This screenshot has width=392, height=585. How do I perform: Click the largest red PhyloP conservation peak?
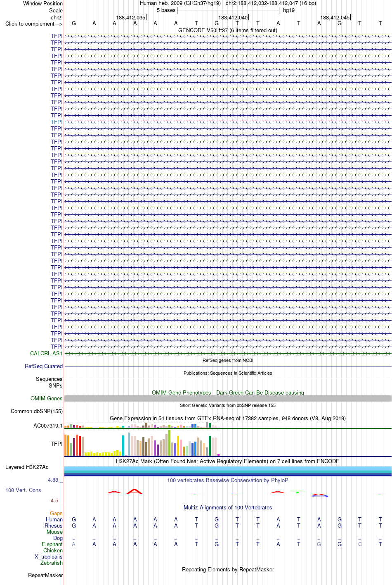135,491
